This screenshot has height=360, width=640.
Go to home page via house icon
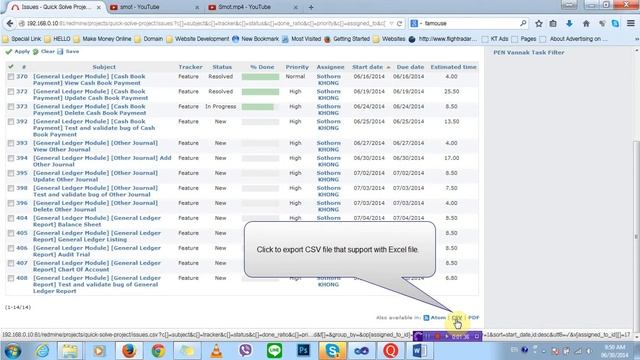[x=586, y=24]
